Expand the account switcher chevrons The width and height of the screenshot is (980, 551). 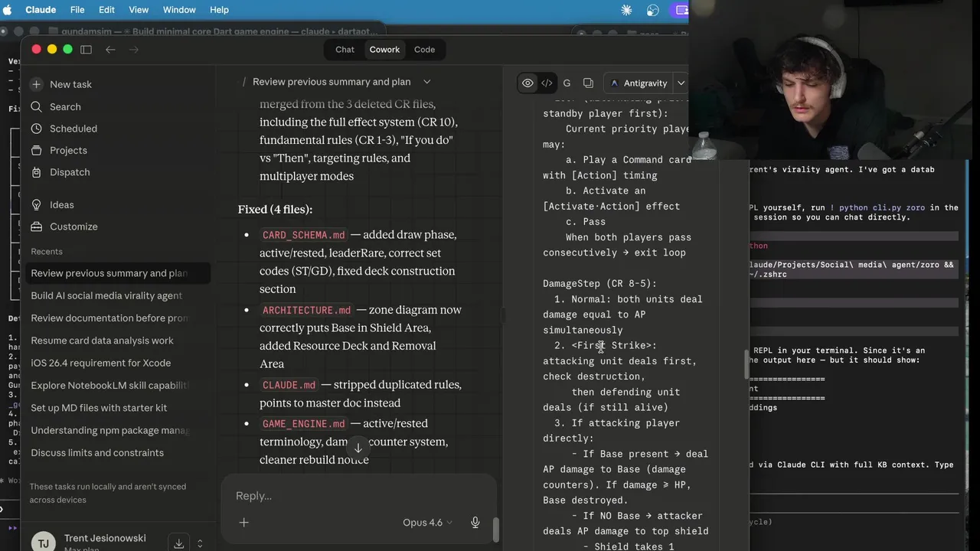tap(200, 543)
